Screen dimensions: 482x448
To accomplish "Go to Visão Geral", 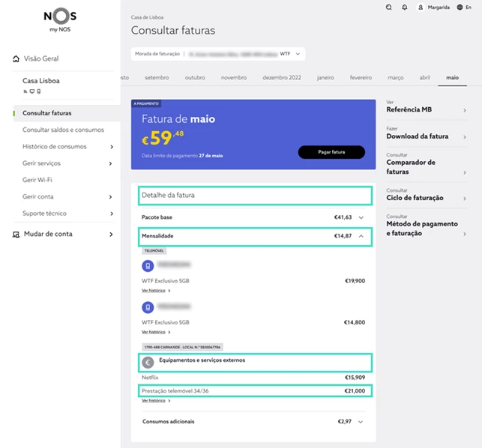I will [41, 58].
